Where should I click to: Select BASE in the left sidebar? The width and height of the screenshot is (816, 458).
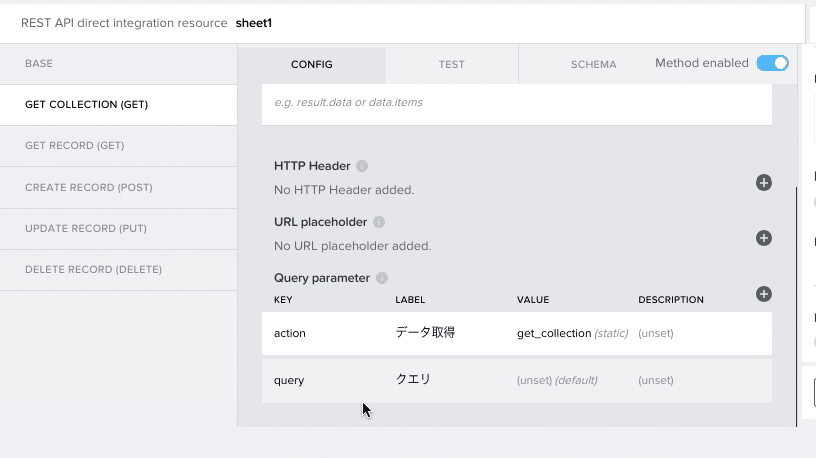pyautogui.click(x=119, y=63)
